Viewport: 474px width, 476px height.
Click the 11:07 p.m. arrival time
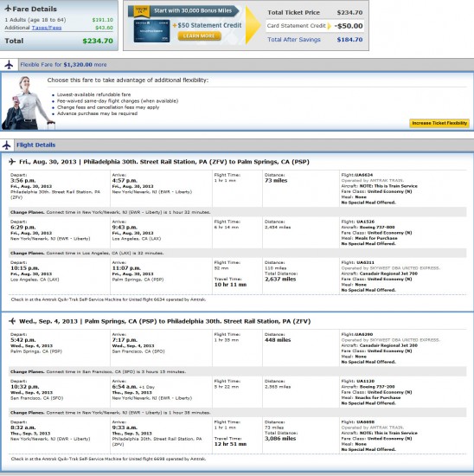[x=126, y=268]
